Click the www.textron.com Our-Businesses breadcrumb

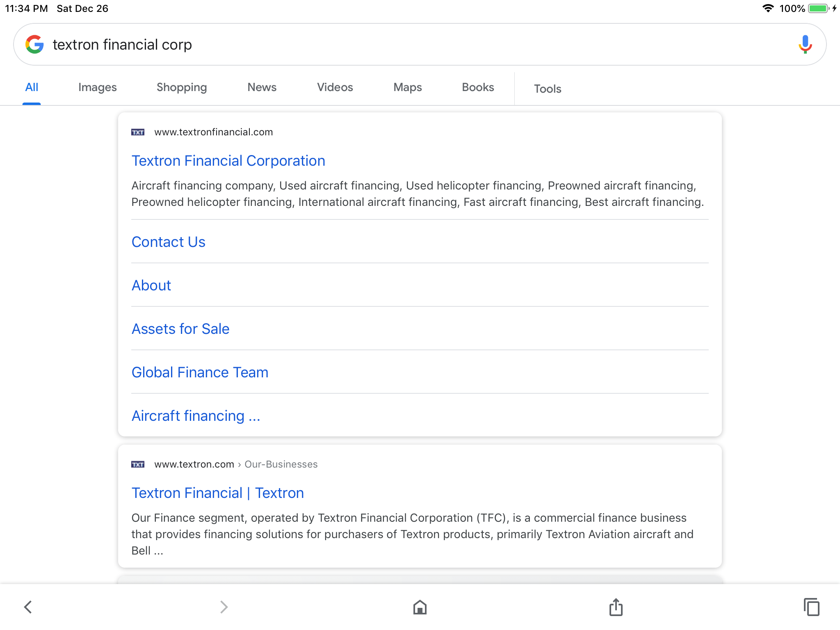(x=236, y=464)
